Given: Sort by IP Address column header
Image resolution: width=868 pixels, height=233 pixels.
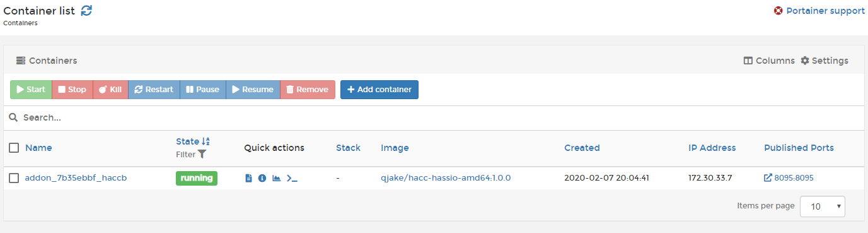Looking at the screenshot, I should [x=712, y=148].
